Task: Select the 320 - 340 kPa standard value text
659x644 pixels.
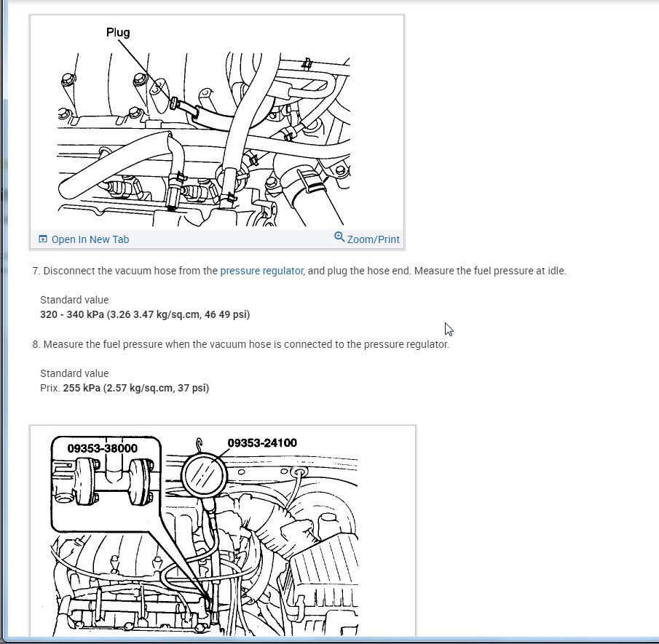Action: coord(145,314)
